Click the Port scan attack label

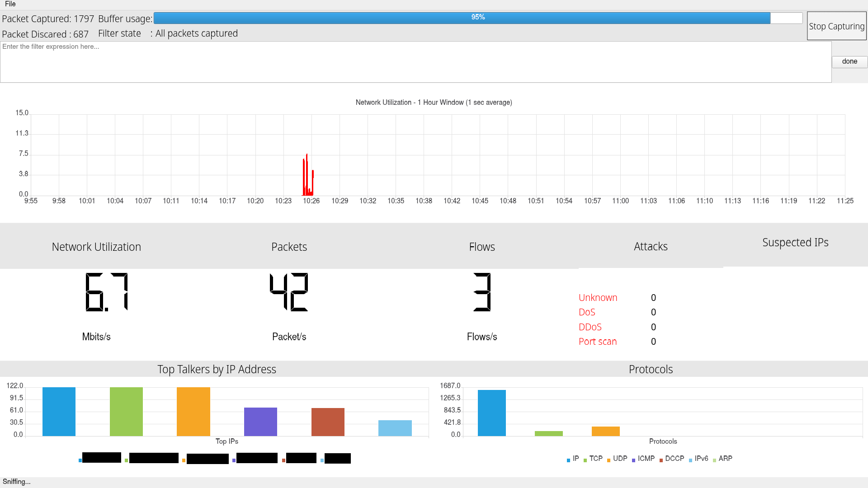coord(598,342)
